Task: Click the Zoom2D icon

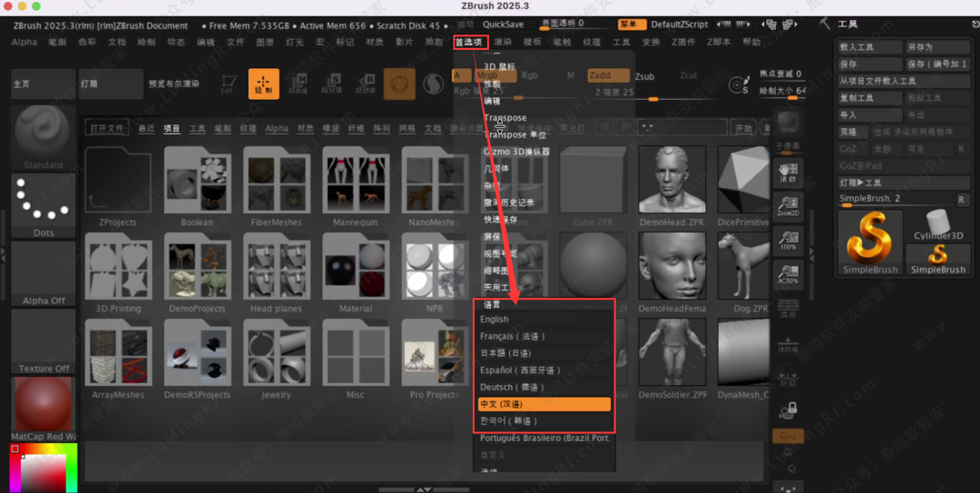Action: 789,208
